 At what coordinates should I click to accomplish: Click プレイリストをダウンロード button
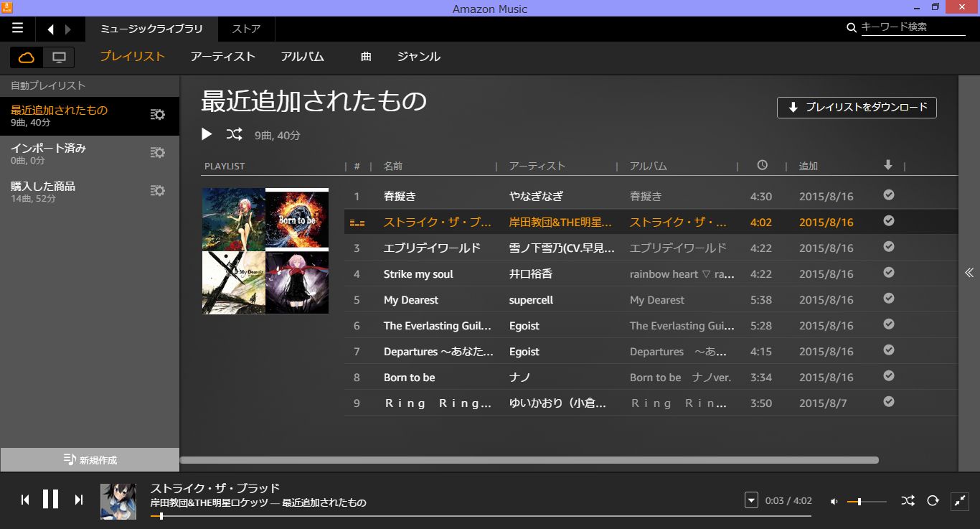tap(857, 108)
